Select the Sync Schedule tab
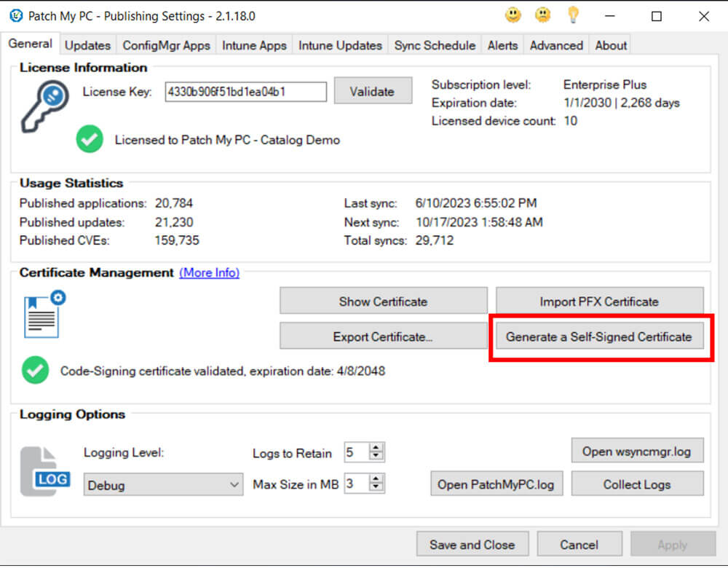728x568 pixels. 435,46
